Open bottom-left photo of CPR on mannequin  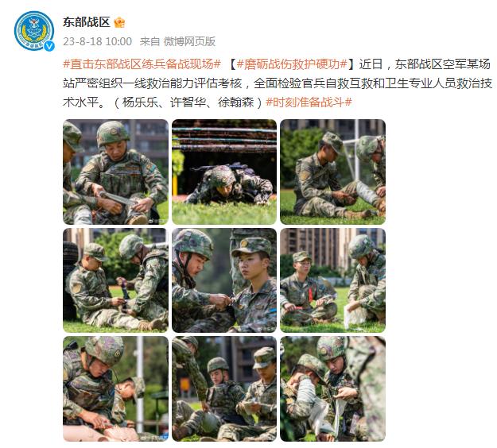(115, 388)
